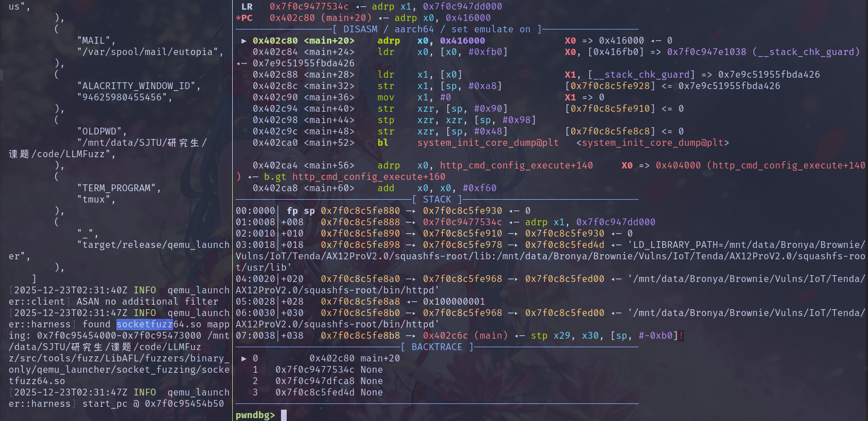Click the STACK section header
The image size is (868, 421).
(x=437, y=200)
